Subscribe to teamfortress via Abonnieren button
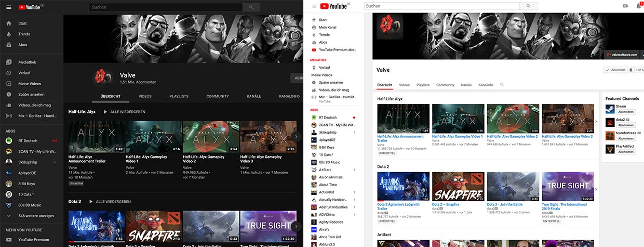Screen dimensions: 644x247 626,138
